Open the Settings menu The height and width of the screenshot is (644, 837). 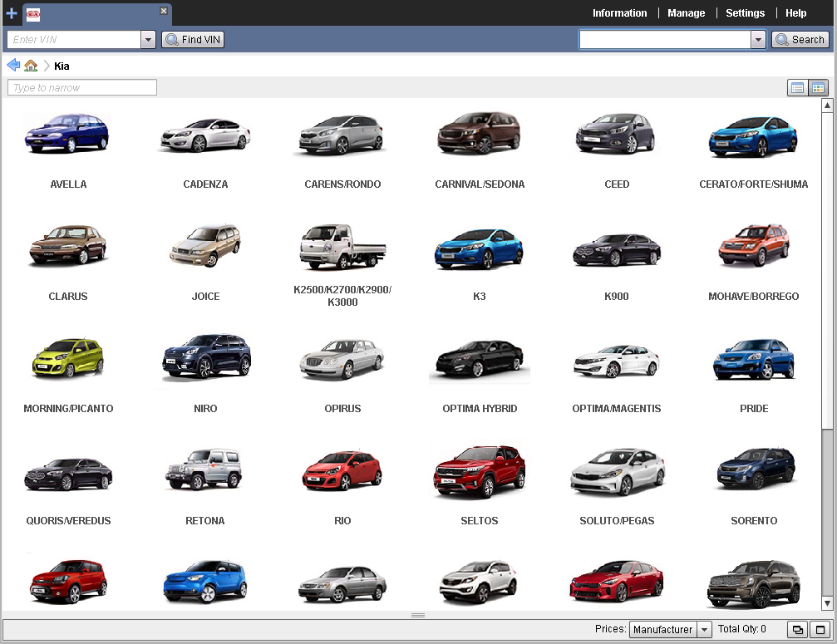click(x=745, y=13)
